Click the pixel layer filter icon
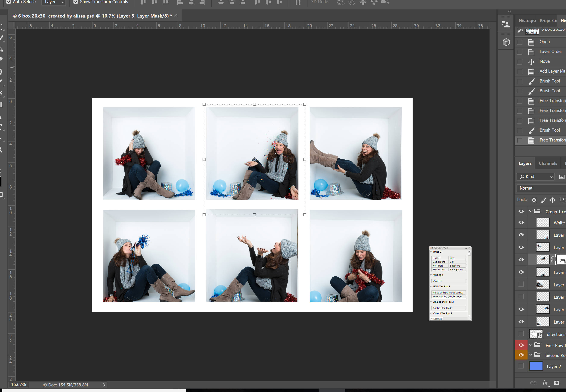 pos(562,177)
